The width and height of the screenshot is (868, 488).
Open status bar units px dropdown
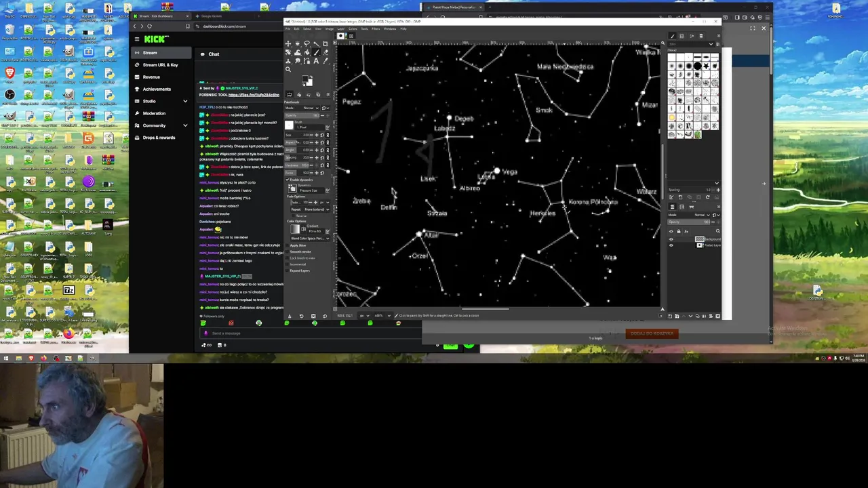[x=366, y=315]
